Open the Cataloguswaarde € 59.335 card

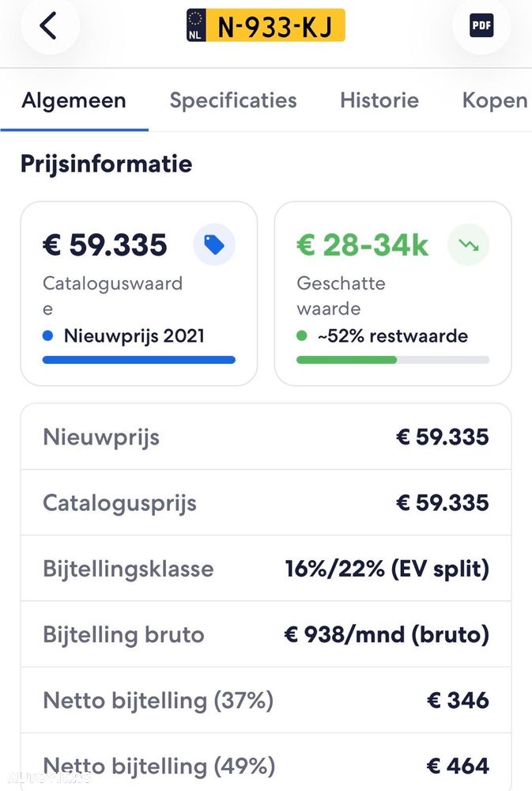point(139,293)
